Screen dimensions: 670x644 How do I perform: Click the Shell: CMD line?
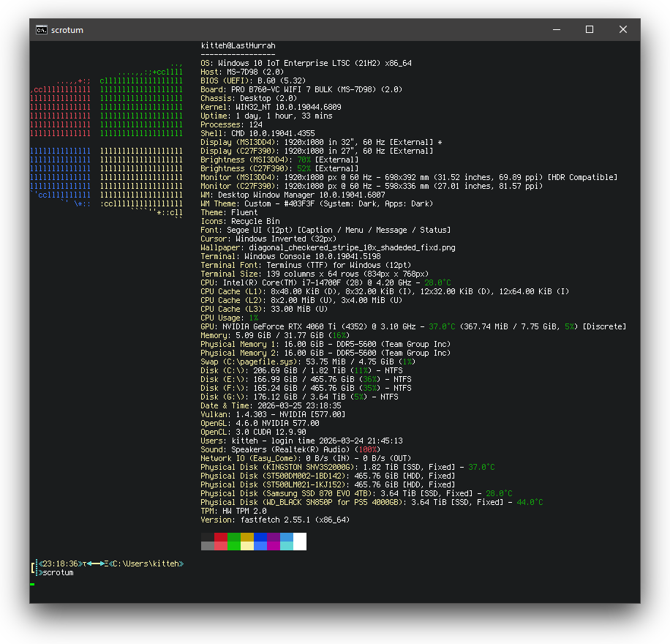coord(257,133)
